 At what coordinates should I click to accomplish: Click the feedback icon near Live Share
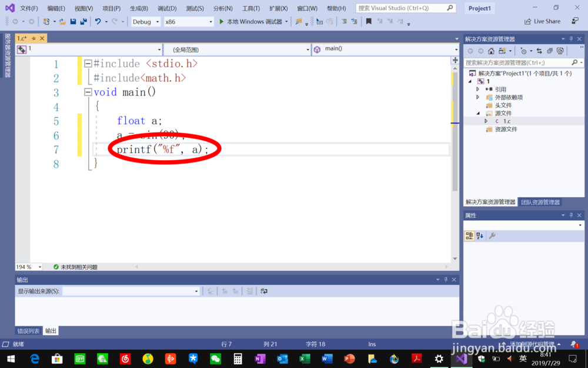[575, 21]
